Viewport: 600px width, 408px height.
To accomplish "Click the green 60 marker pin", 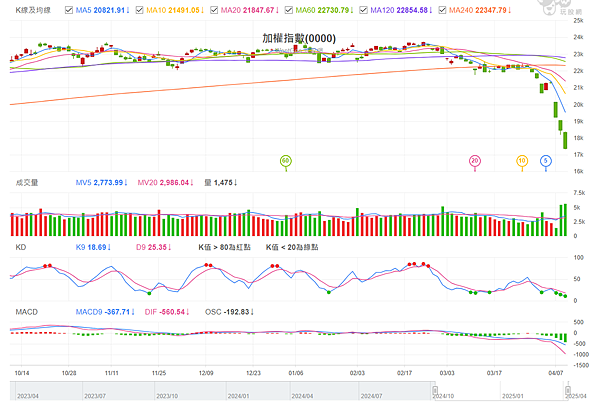I will 286,161.
